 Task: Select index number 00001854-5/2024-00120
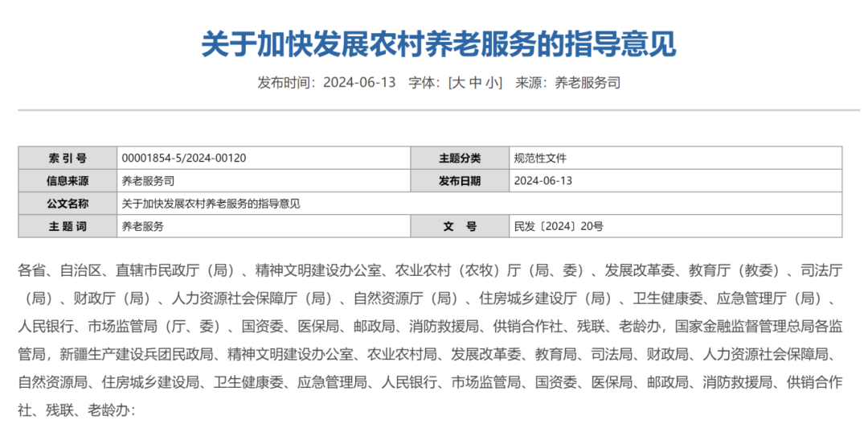184,158
